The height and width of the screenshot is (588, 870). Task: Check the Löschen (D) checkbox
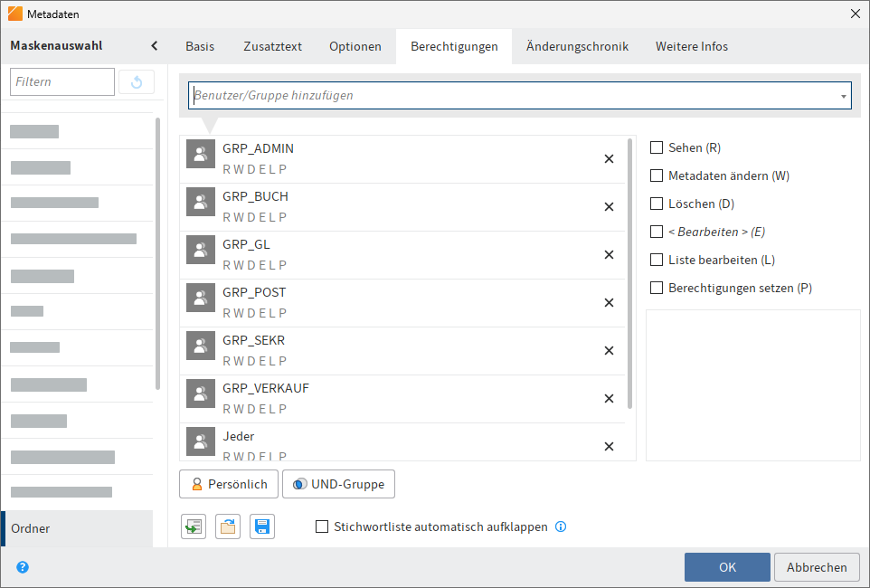[x=656, y=203]
